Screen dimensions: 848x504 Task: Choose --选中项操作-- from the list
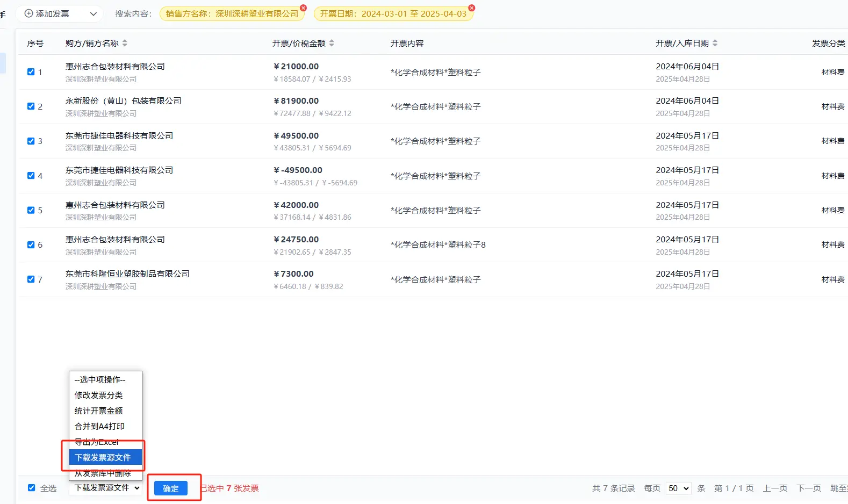pyautogui.click(x=105, y=379)
